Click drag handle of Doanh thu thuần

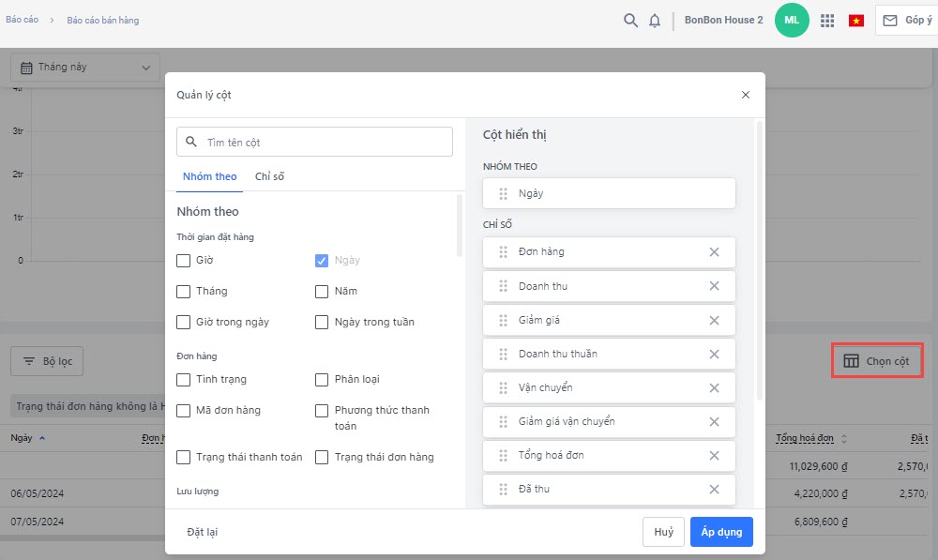pos(504,354)
